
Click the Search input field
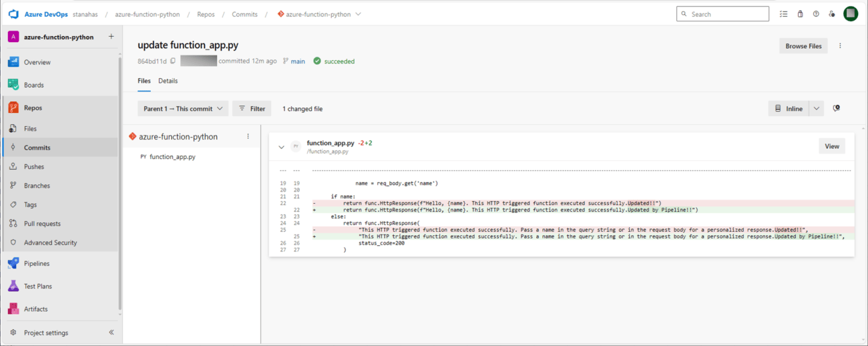[722, 14]
